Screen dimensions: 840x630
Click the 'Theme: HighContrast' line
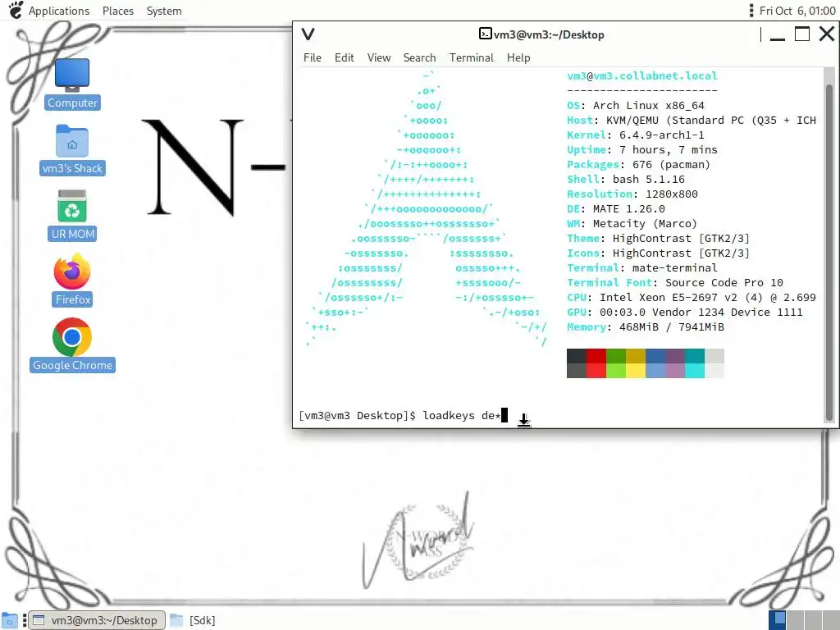point(659,238)
